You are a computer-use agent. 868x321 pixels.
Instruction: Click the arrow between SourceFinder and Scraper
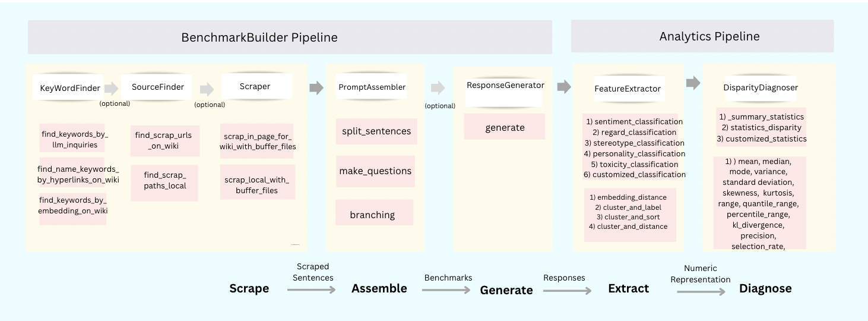207,89
